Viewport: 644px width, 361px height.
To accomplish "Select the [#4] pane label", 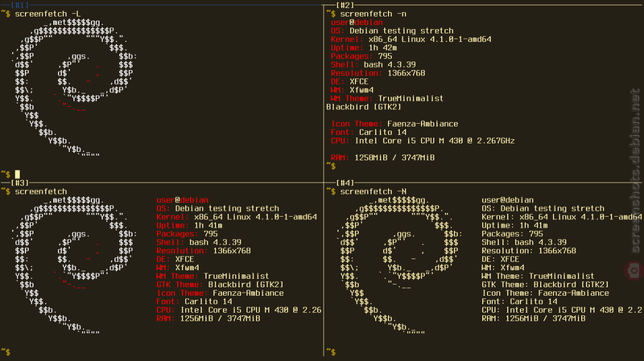I will (x=345, y=183).
